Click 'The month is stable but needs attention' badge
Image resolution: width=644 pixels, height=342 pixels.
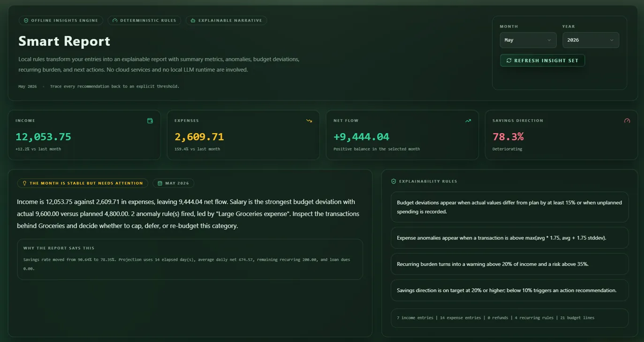click(83, 183)
